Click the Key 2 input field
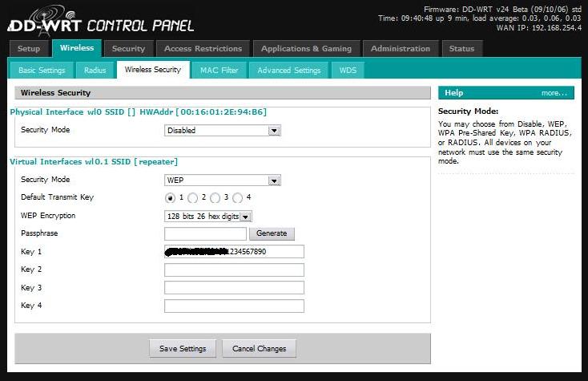This screenshot has width=588, height=381. click(x=234, y=270)
